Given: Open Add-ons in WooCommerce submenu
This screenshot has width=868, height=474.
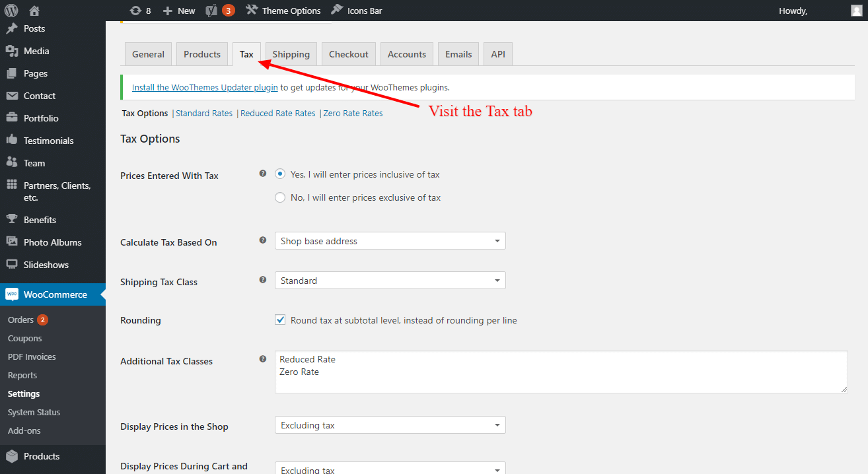Looking at the screenshot, I should (x=24, y=430).
